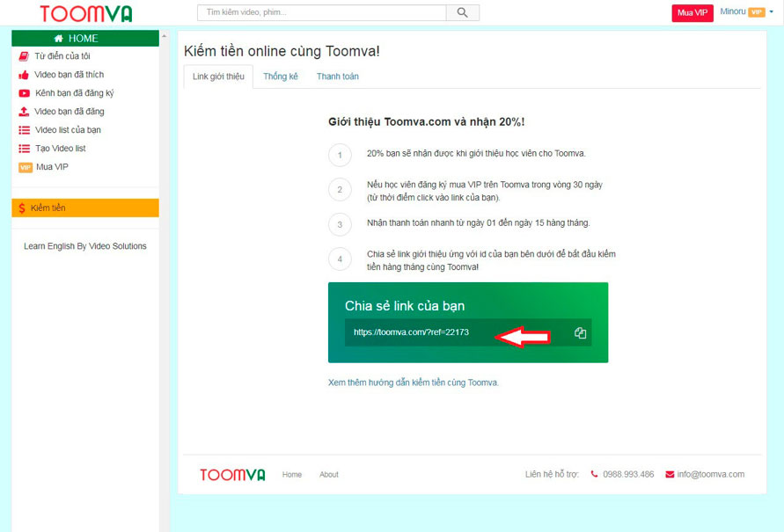Go to HOME in the sidebar
This screenshot has height=532, width=784.
coord(85,39)
